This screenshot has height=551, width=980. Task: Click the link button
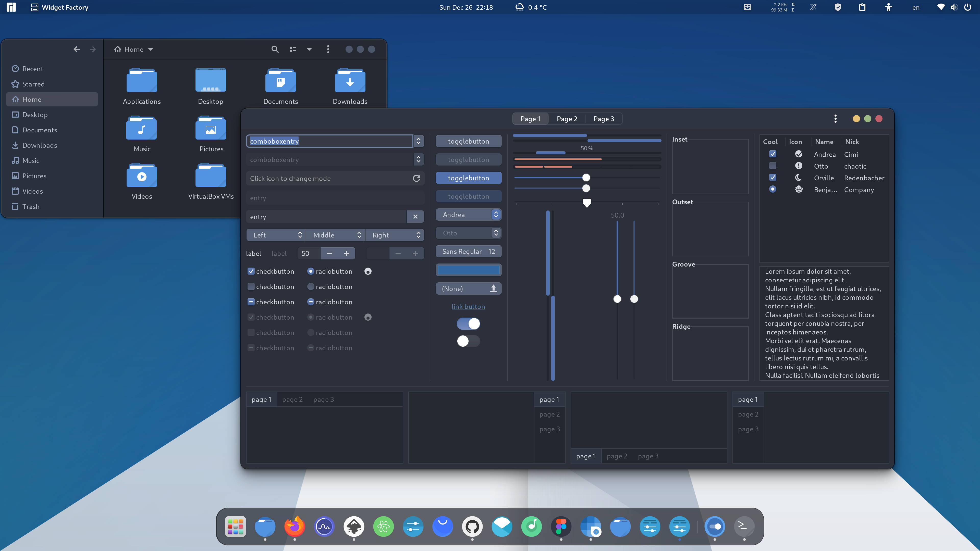click(x=468, y=306)
